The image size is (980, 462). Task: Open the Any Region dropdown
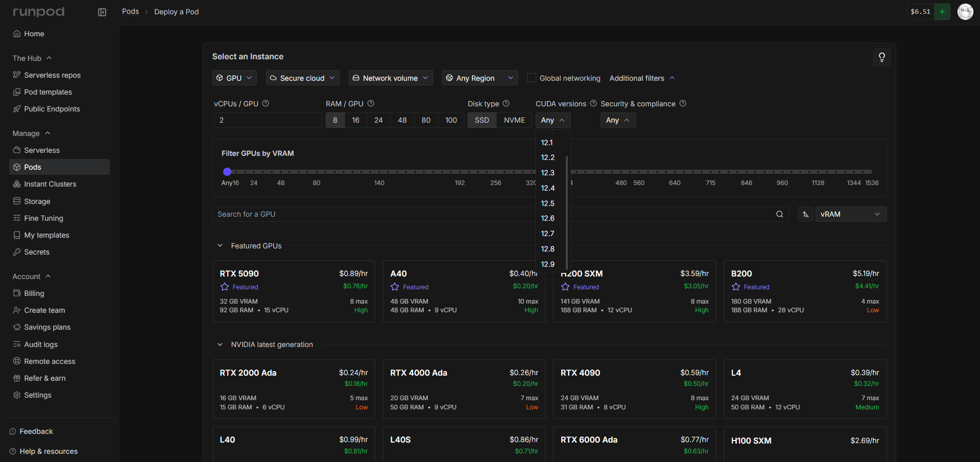480,78
